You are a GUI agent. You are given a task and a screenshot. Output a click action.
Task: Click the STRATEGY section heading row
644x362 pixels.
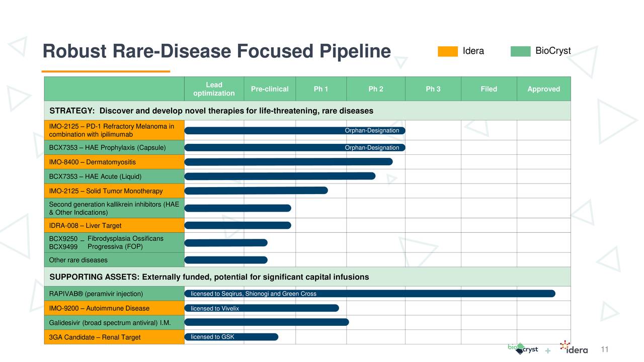307,111
